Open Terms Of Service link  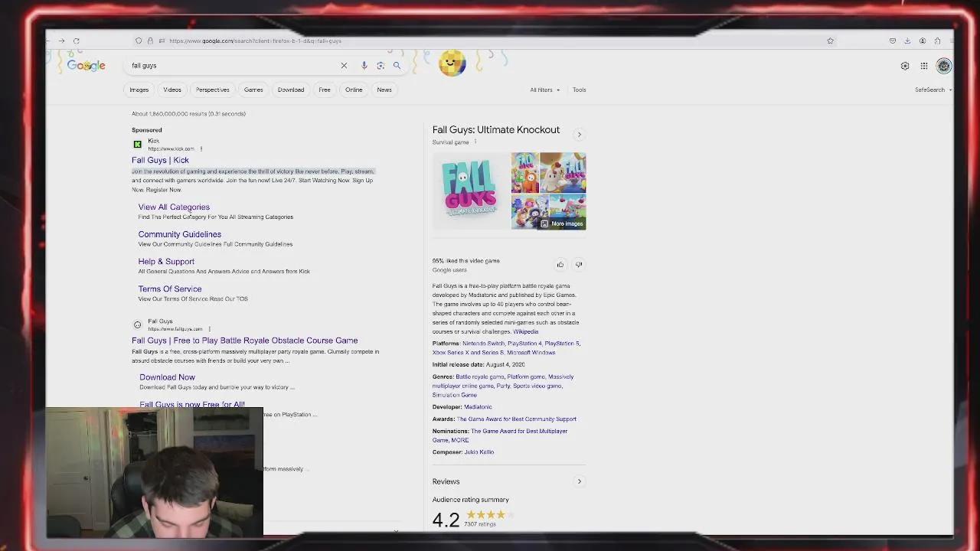[170, 289]
